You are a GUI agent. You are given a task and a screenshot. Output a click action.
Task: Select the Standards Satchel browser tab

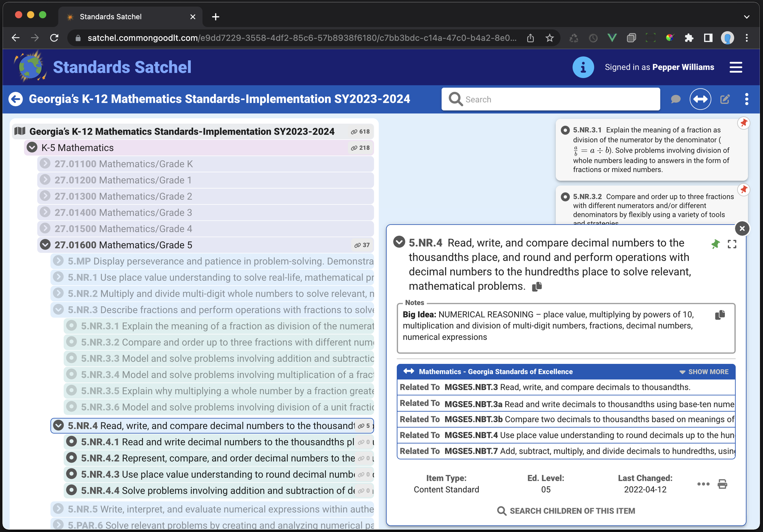[111, 16]
